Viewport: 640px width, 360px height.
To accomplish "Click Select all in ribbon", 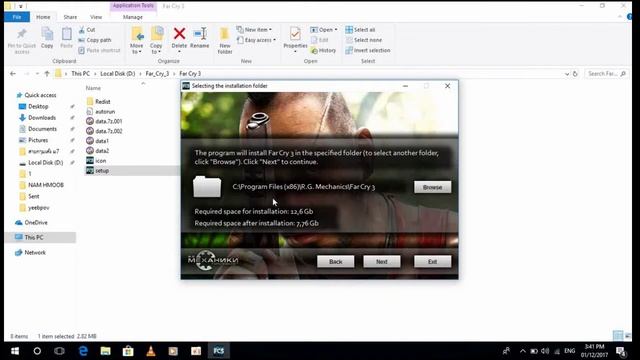I will click(x=360, y=30).
